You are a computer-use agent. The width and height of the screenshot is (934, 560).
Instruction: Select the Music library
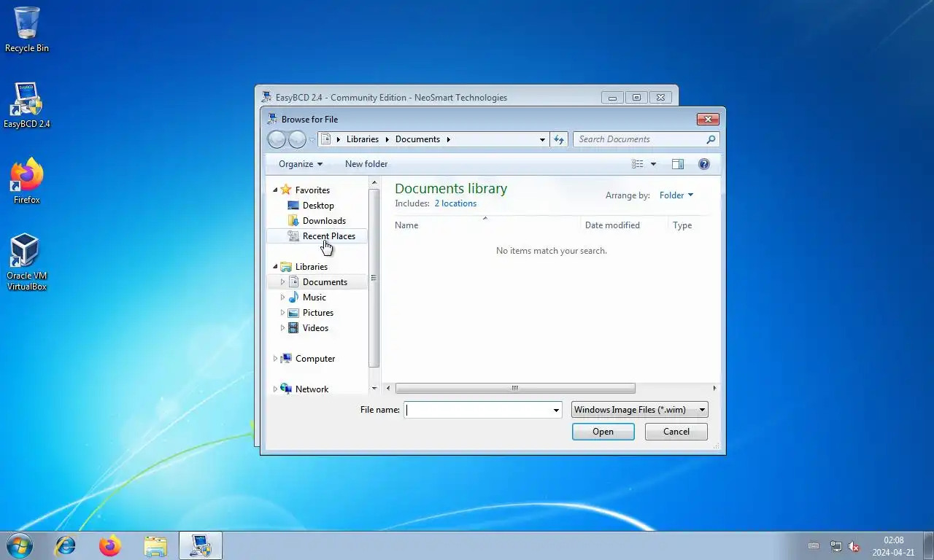(x=314, y=297)
